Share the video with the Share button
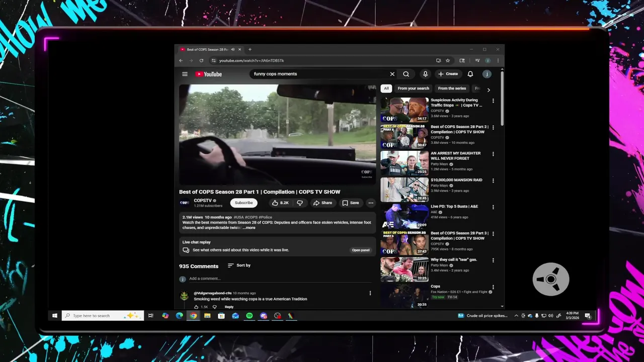The width and height of the screenshot is (644, 362). pyautogui.click(x=323, y=203)
